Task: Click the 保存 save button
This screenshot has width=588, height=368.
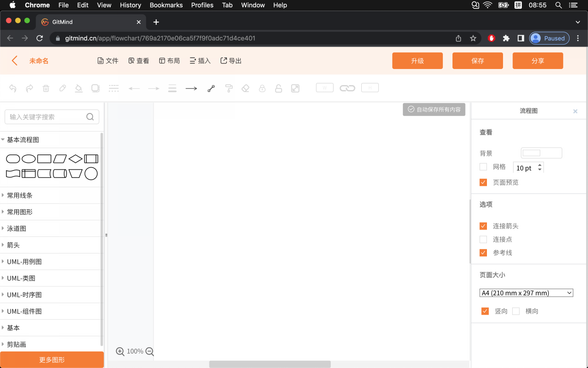Action: coord(477,61)
